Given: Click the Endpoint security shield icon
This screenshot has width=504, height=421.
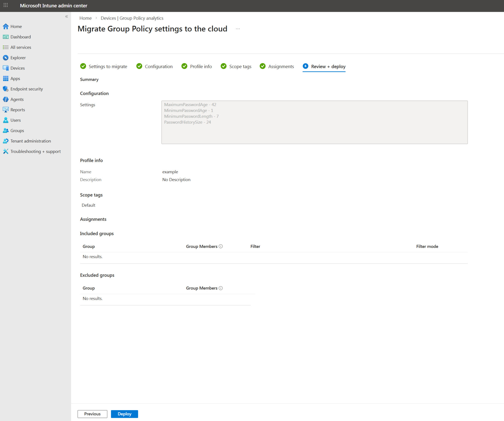Looking at the screenshot, I should pos(6,89).
